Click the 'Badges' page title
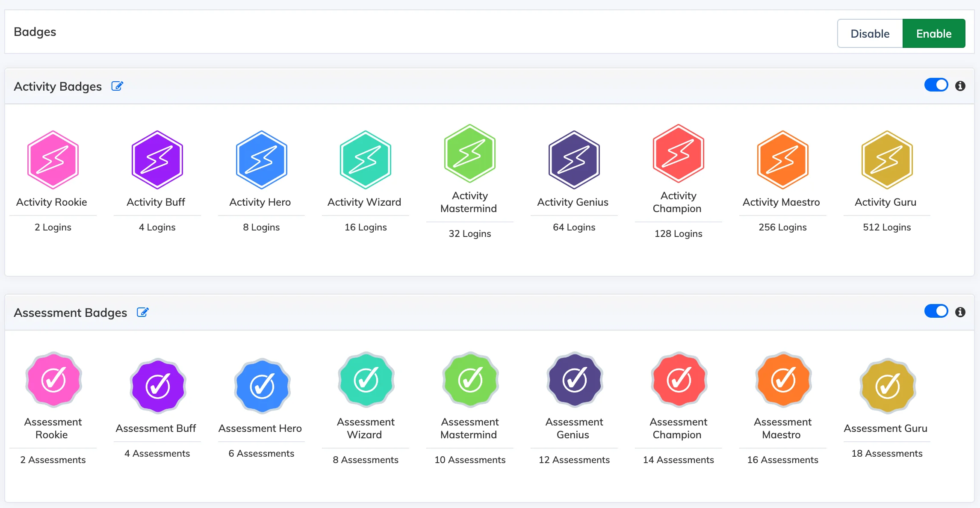The image size is (980, 508). [35, 32]
